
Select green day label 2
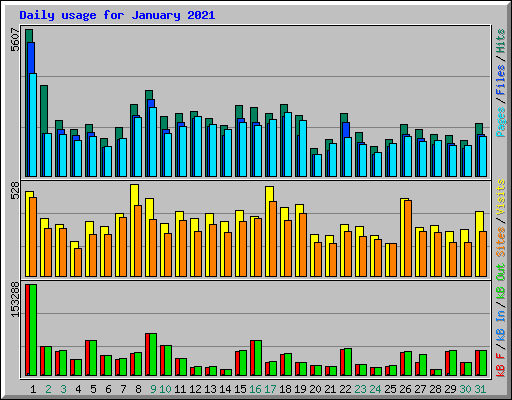pos(48,389)
